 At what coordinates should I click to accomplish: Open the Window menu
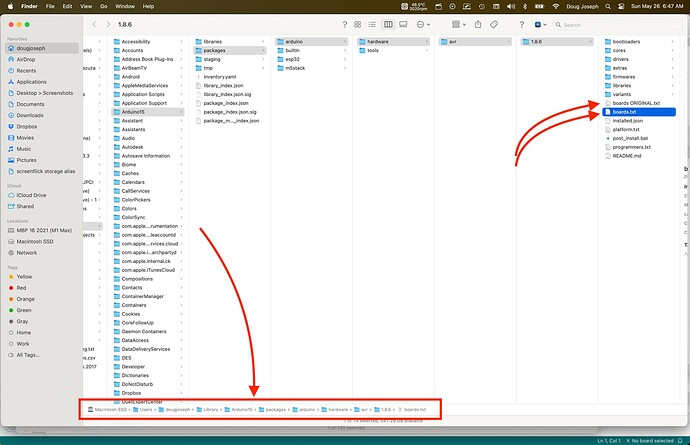click(x=125, y=6)
